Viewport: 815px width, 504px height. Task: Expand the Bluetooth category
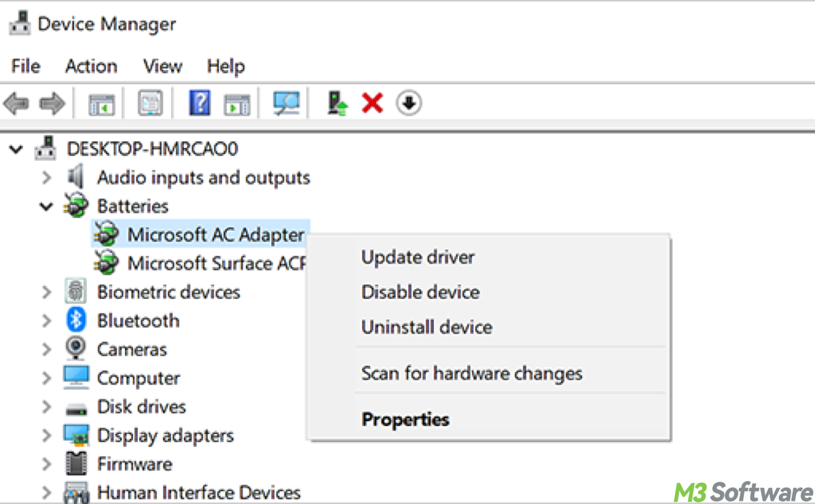click(x=46, y=321)
